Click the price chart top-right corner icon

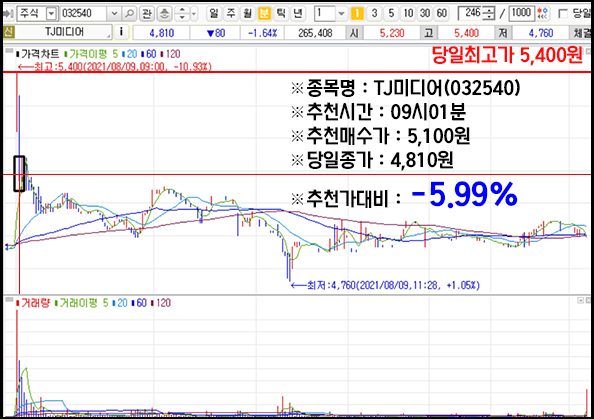tap(589, 50)
